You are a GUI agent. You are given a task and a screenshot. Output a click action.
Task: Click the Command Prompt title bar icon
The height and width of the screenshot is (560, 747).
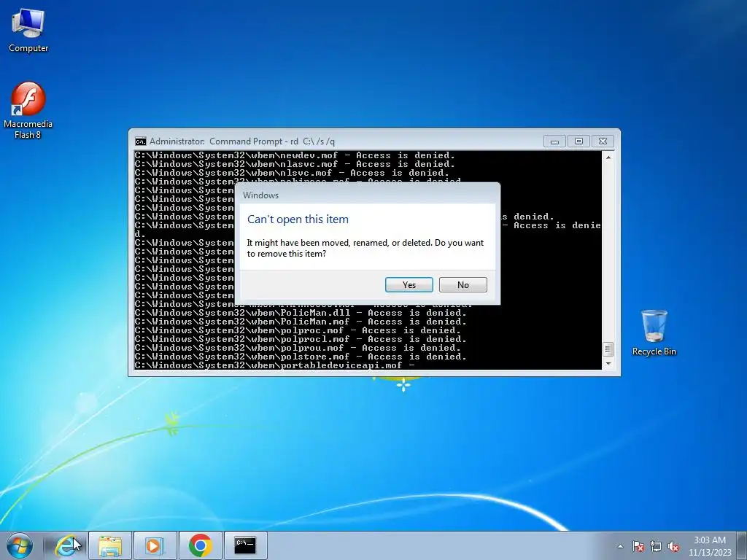(x=141, y=141)
